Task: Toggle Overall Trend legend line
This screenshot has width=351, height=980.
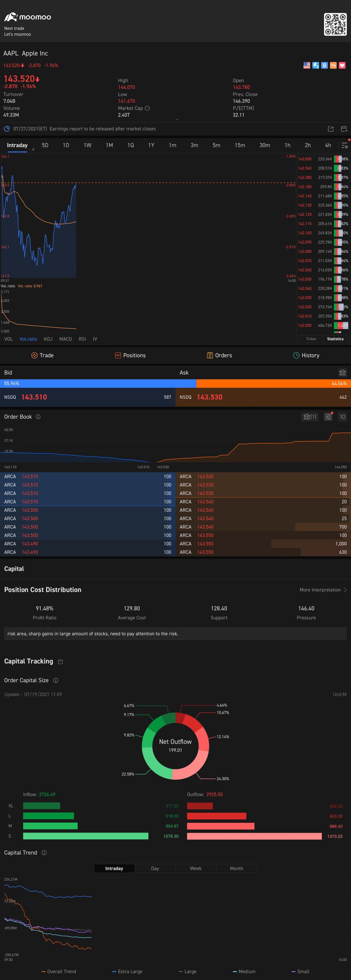Action: point(59,972)
